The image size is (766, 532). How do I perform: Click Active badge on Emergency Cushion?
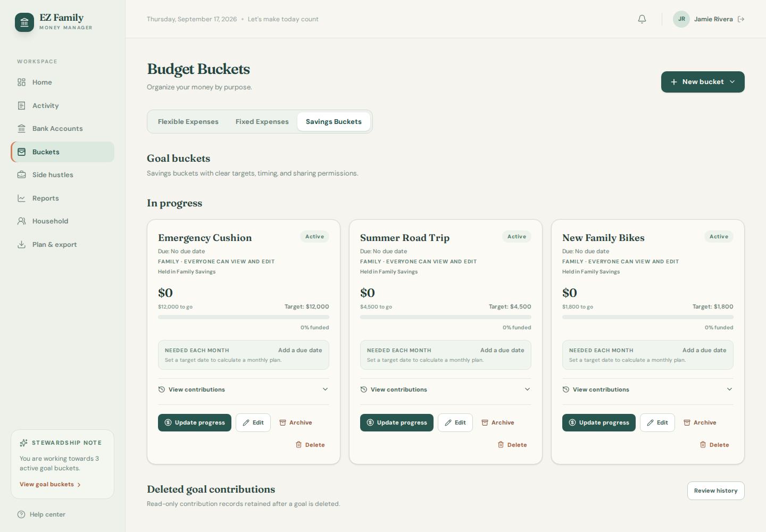pos(314,237)
